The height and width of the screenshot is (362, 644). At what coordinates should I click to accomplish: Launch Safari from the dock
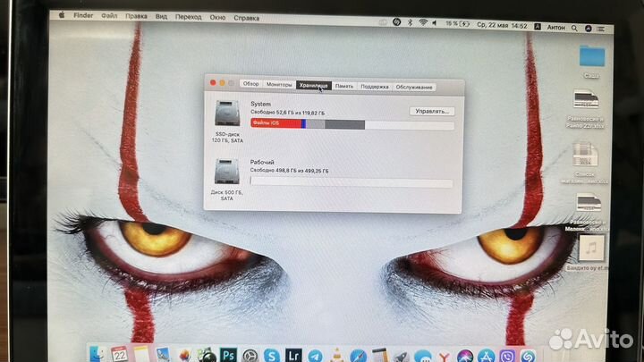tap(358, 356)
